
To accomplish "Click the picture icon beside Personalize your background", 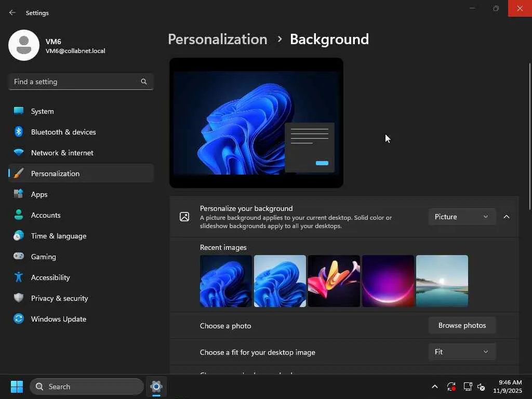I will pos(184,217).
